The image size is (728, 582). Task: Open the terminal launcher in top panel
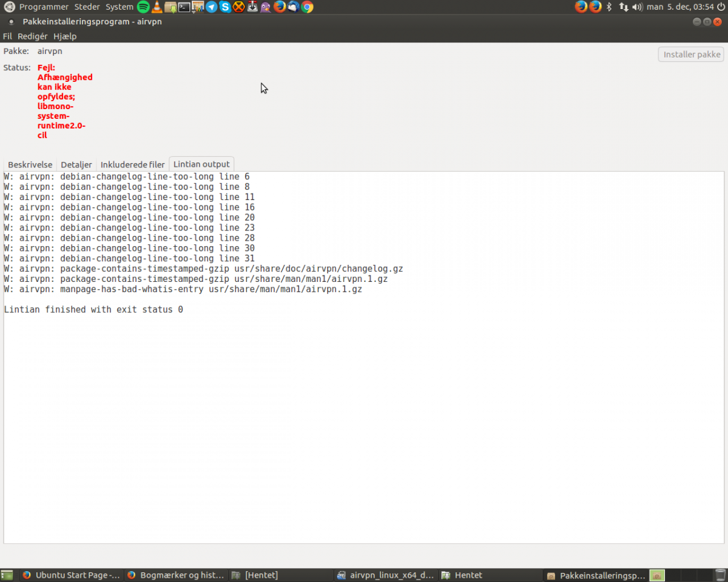(184, 7)
